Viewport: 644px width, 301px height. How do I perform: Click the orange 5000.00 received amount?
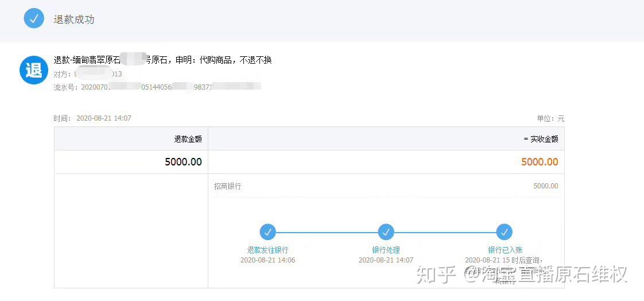coord(540,162)
